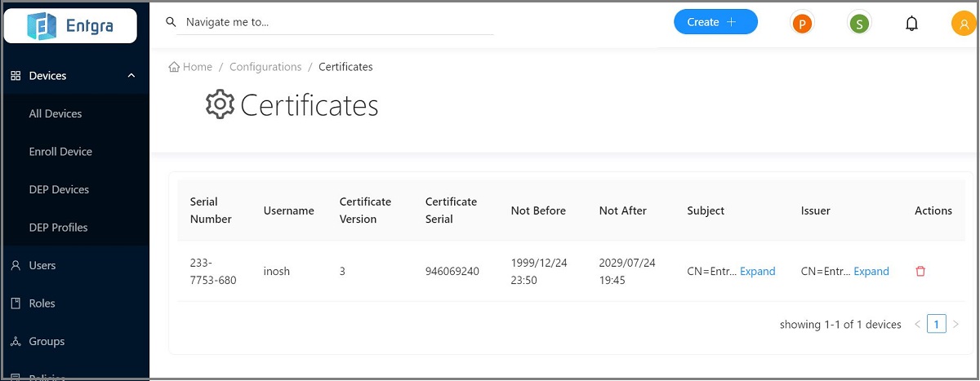The height and width of the screenshot is (381, 980).
Task: Open All Devices in sidebar
Action: [x=56, y=113]
